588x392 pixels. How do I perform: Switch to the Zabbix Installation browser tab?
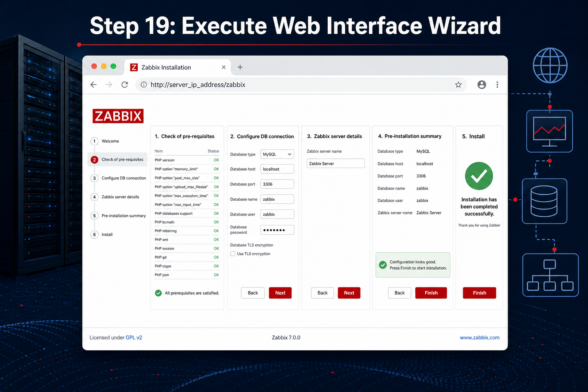(x=178, y=67)
